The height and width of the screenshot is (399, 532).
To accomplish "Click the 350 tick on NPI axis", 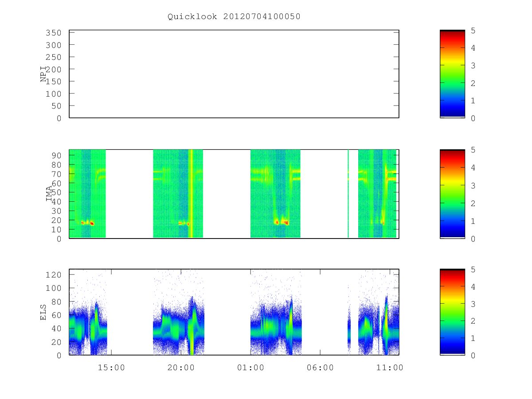I will tap(53, 33).
